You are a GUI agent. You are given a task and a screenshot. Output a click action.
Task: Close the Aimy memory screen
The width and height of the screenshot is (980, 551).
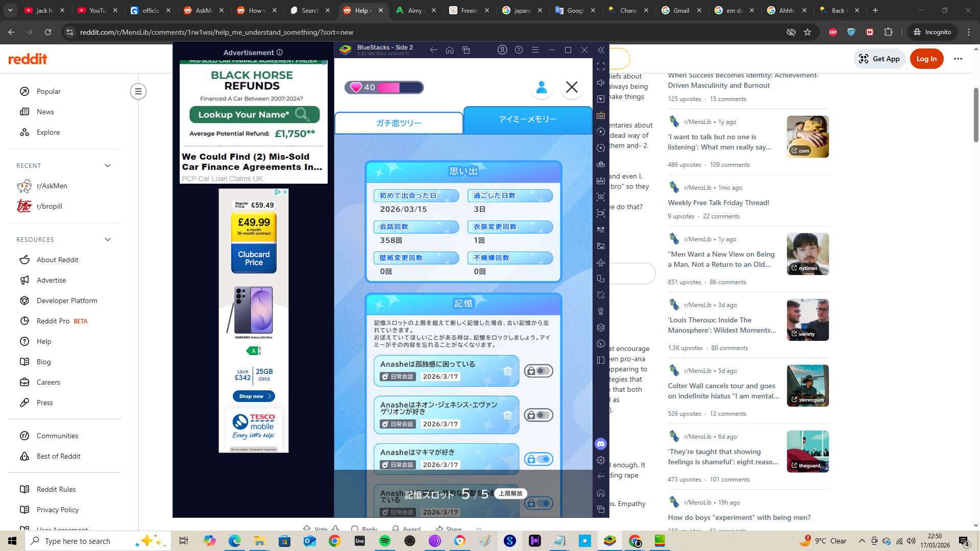[572, 87]
